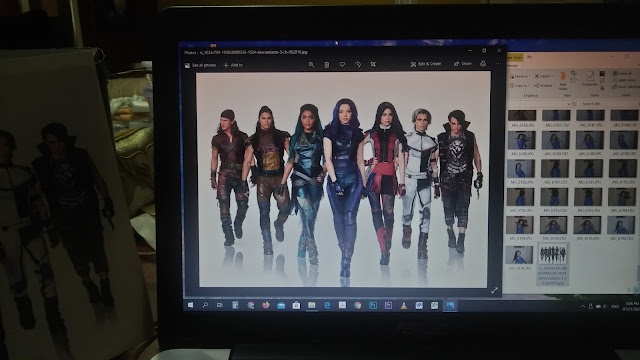
Task: Open the Picture Tools ribbon tab
Action: click(514, 58)
